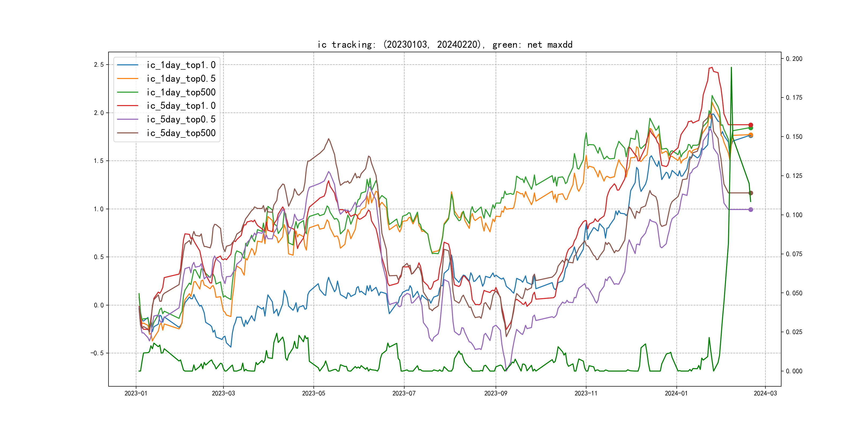This screenshot has height=434, width=868.
Task: Click the ic_1day_top0.5 legend label
Action: pyautogui.click(x=181, y=78)
